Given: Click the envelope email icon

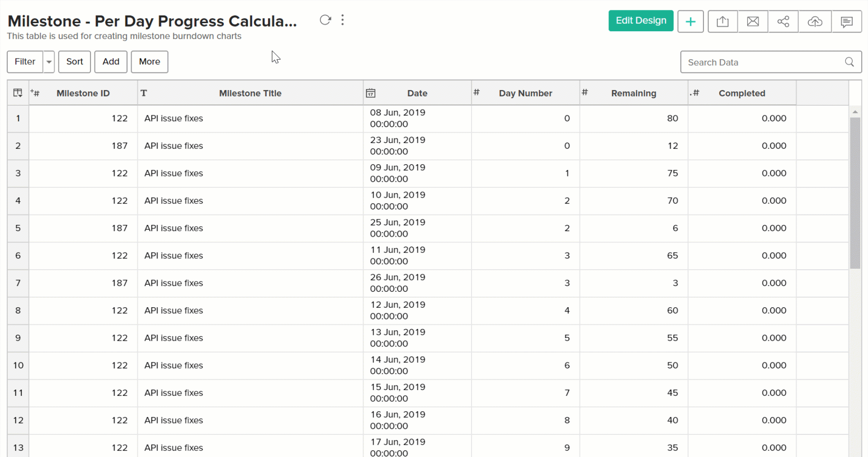Looking at the screenshot, I should (753, 21).
